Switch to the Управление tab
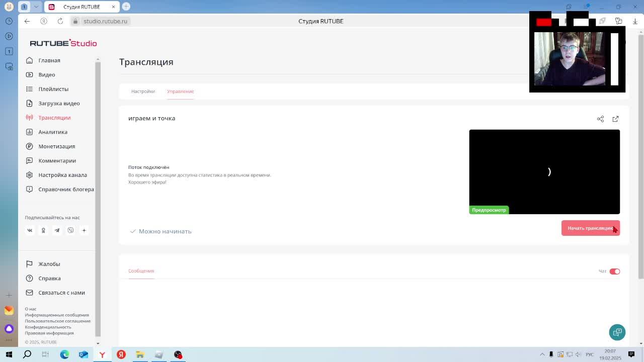The image size is (644, 362). [180, 92]
